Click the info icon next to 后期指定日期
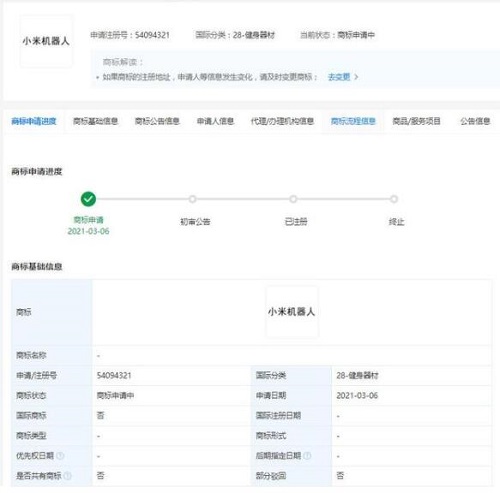Screen dimensions: 500x493 (307, 456)
